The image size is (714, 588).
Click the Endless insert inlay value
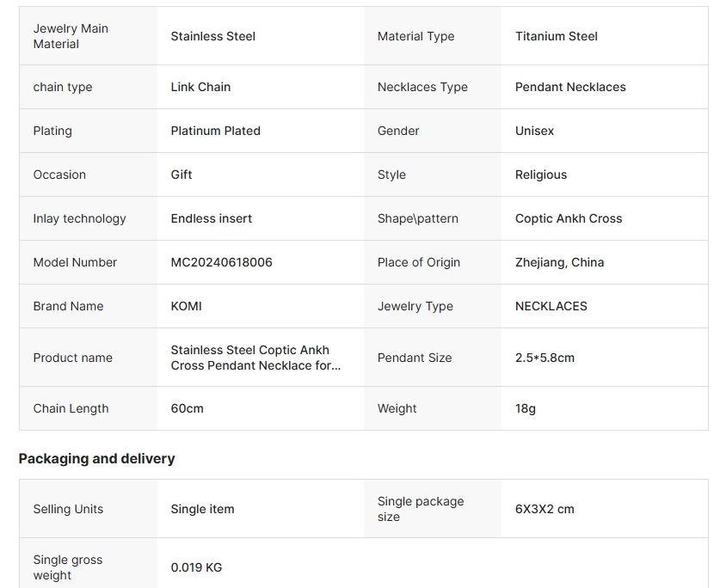[212, 218]
